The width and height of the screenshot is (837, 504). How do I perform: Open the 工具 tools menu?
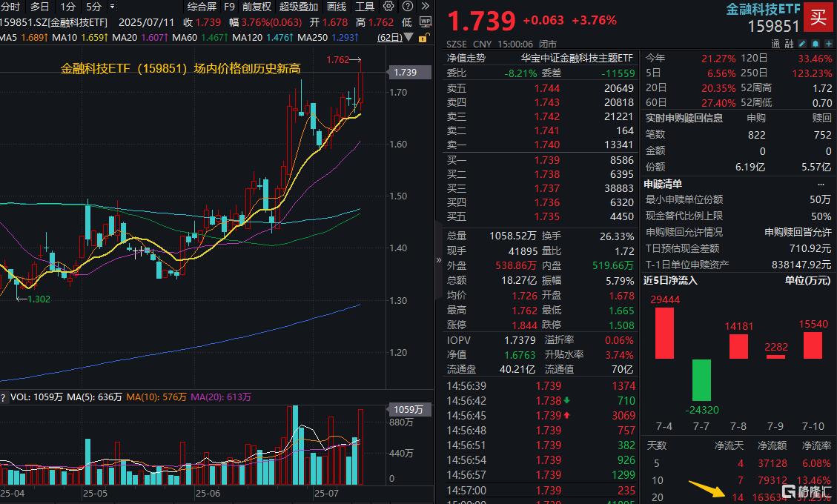click(365, 7)
